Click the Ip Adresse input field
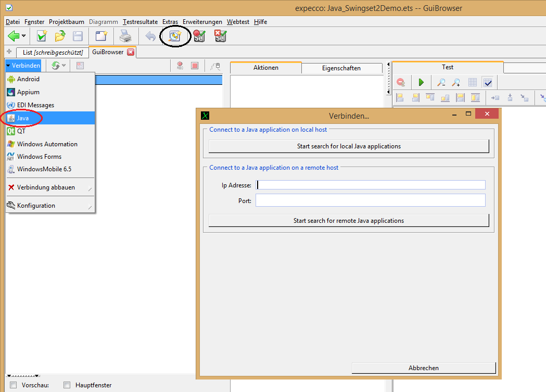This screenshot has height=392, width=546. click(371, 185)
